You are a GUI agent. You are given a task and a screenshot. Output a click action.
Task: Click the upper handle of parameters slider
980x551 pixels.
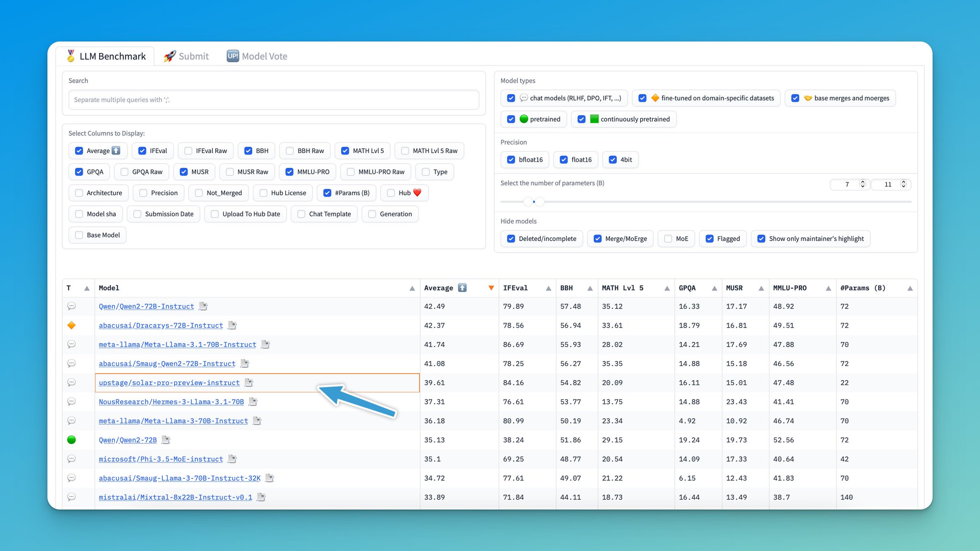540,202
